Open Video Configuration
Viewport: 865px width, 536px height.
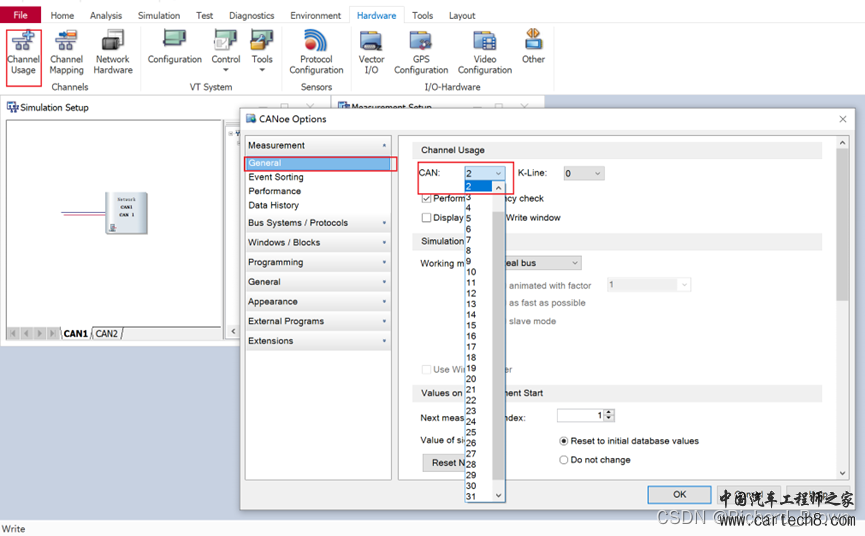[x=485, y=51]
